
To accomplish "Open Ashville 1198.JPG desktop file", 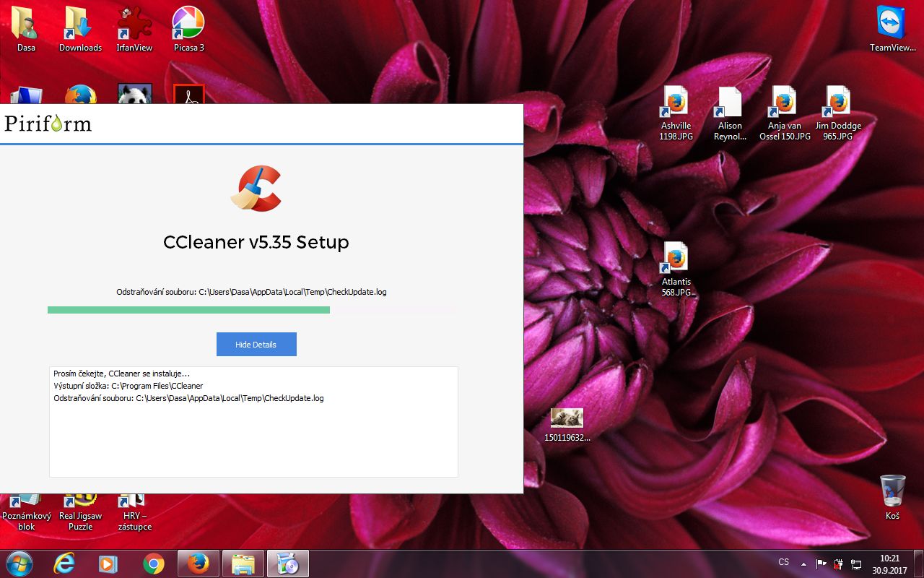I will (676, 113).
